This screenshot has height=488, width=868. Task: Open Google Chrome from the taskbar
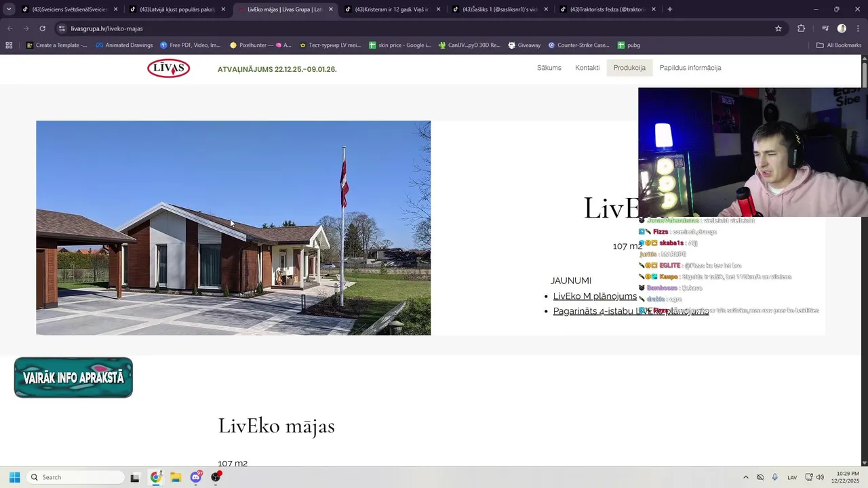pyautogui.click(x=156, y=477)
